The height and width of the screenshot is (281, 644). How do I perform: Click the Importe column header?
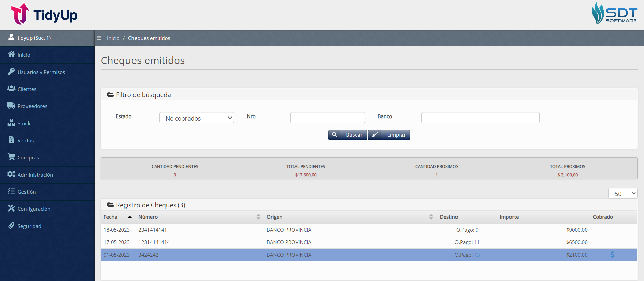543,217
